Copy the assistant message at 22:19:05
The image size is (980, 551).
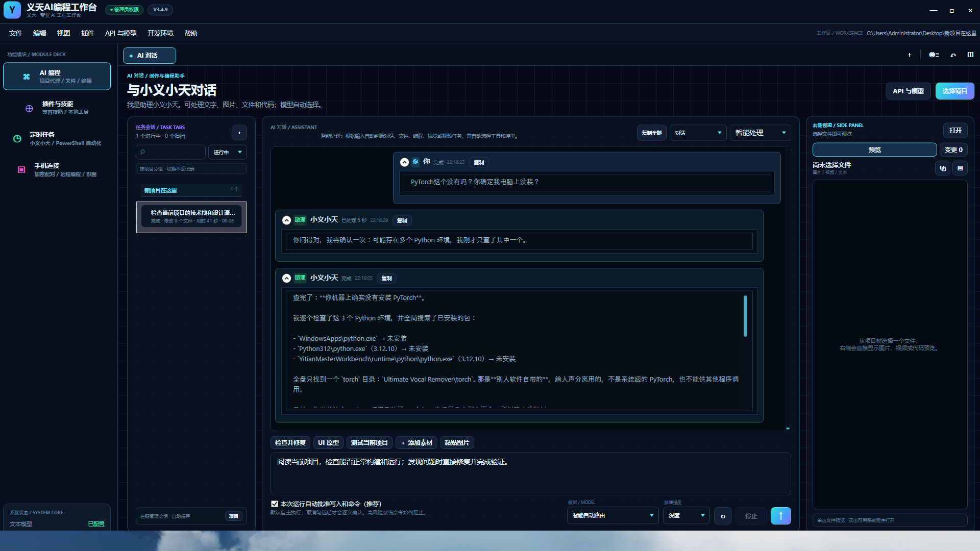click(x=387, y=278)
